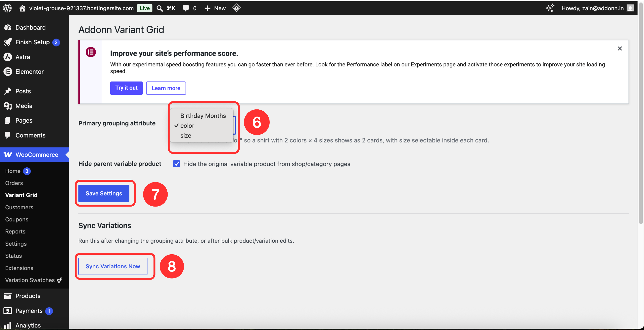Click the Posts pin icon

(8, 91)
